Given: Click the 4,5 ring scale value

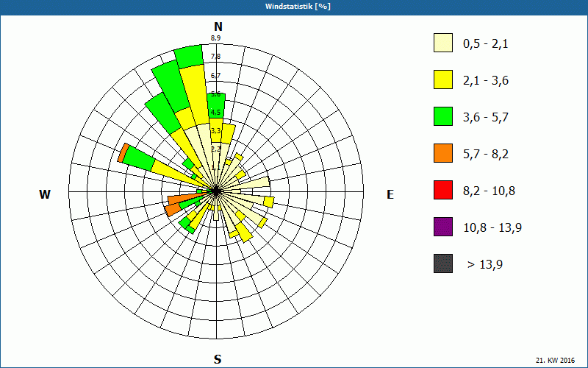Looking at the screenshot, I should tap(215, 113).
